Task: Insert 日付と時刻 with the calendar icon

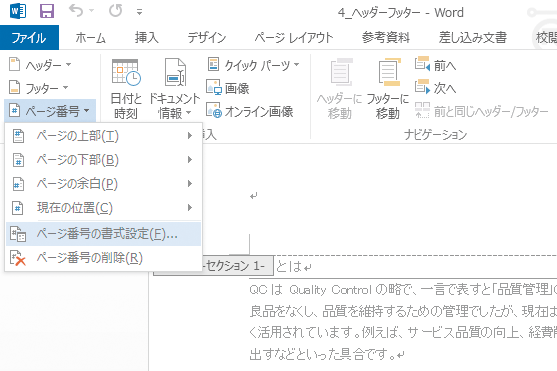Action: pyautogui.click(x=126, y=89)
